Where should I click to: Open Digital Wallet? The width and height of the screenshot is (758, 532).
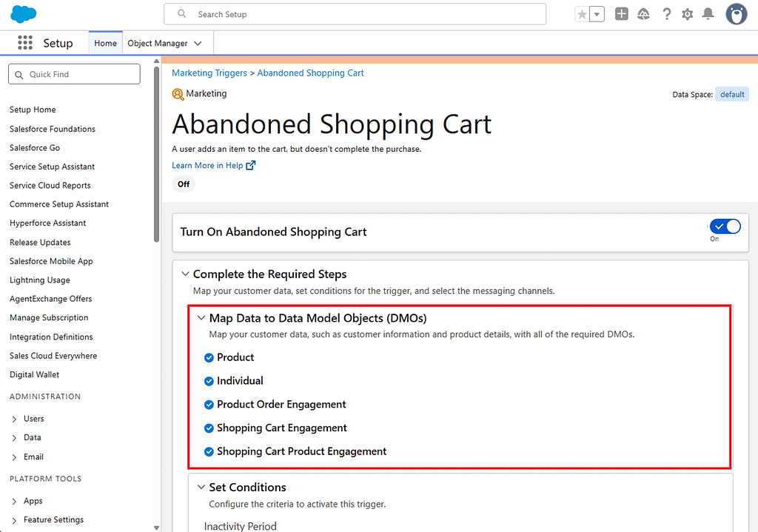point(34,375)
